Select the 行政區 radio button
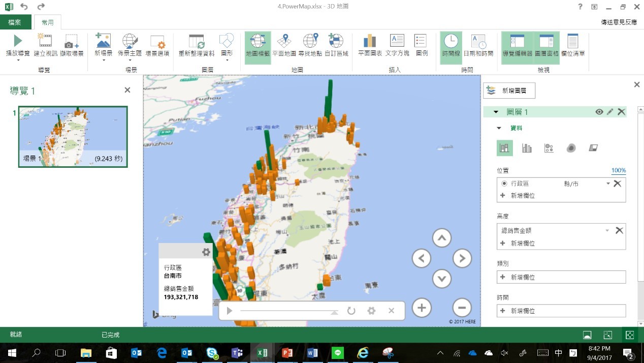The height and width of the screenshot is (363, 644). pos(504,184)
